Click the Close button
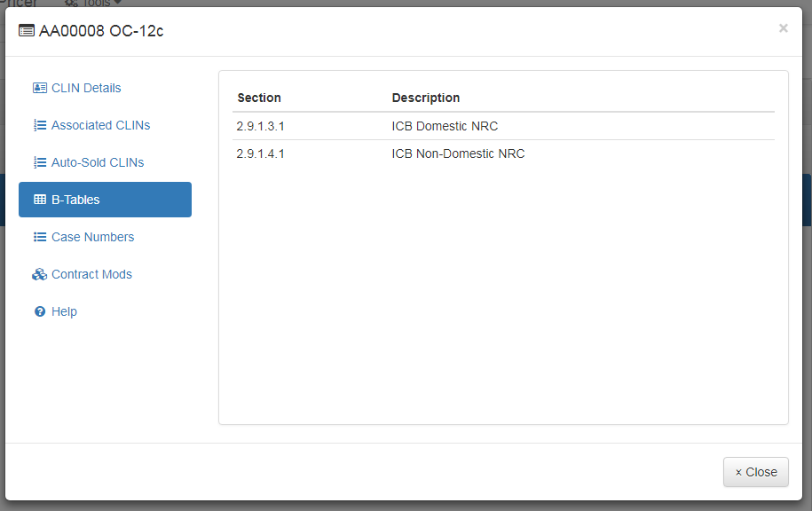The height and width of the screenshot is (511, 812). click(x=755, y=471)
